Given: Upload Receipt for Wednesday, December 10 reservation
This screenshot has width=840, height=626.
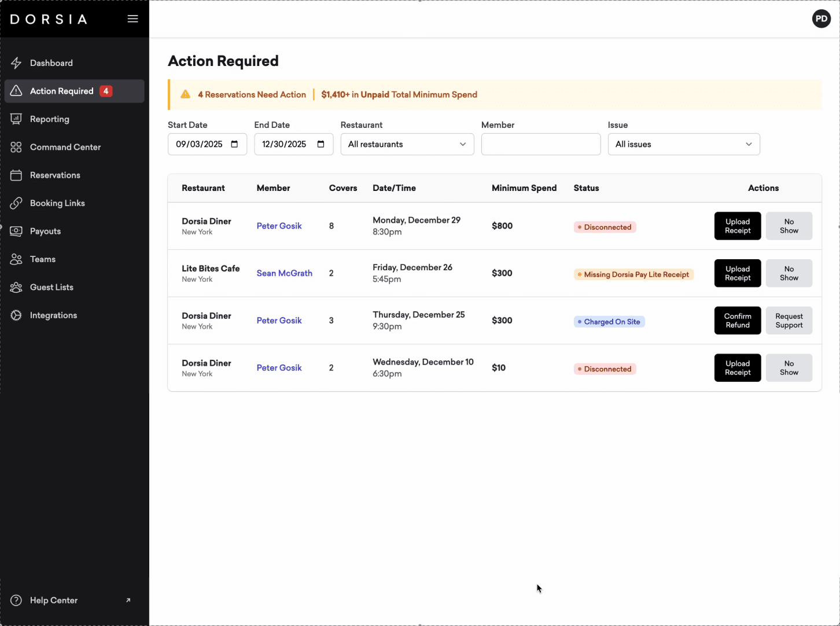Looking at the screenshot, I should pos(738,368).
